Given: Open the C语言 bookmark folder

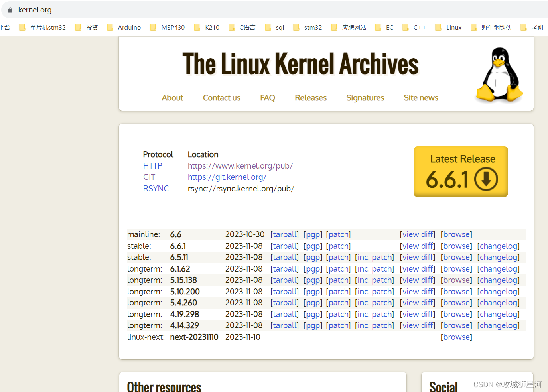Looking at the screenshot, I should click(x=242, y=27).
